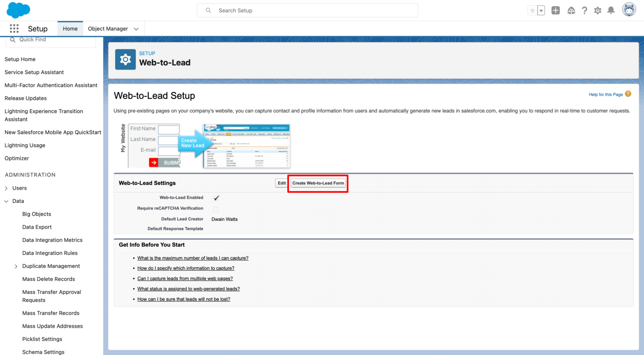Click the Salesforce cloud logo
Image resolution: width=644 pixels, height=355 pixels.
(x=18, y=10)
